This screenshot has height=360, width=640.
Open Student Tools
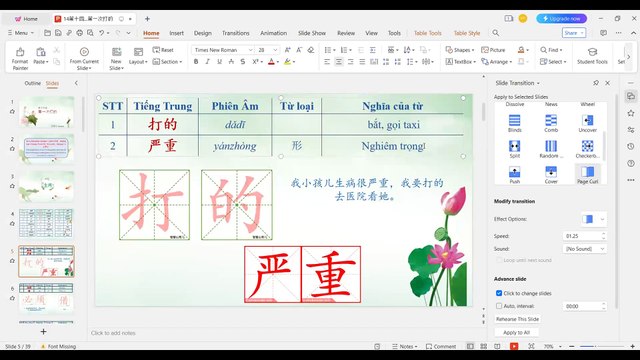592,56
